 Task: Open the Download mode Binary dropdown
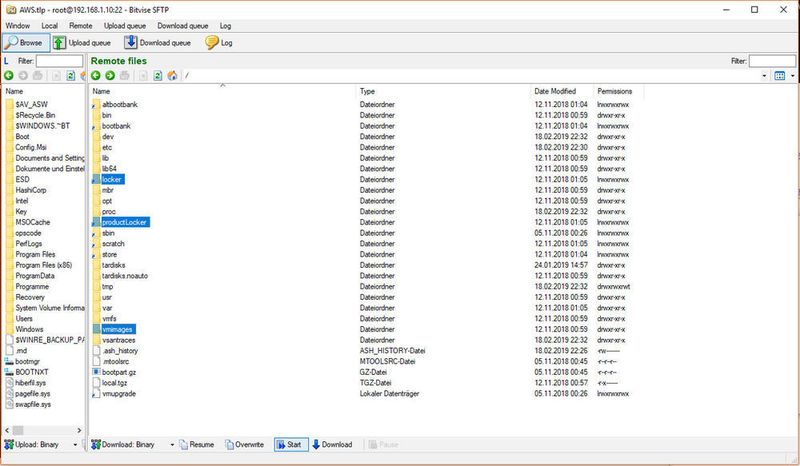click(x=172, y=445)
